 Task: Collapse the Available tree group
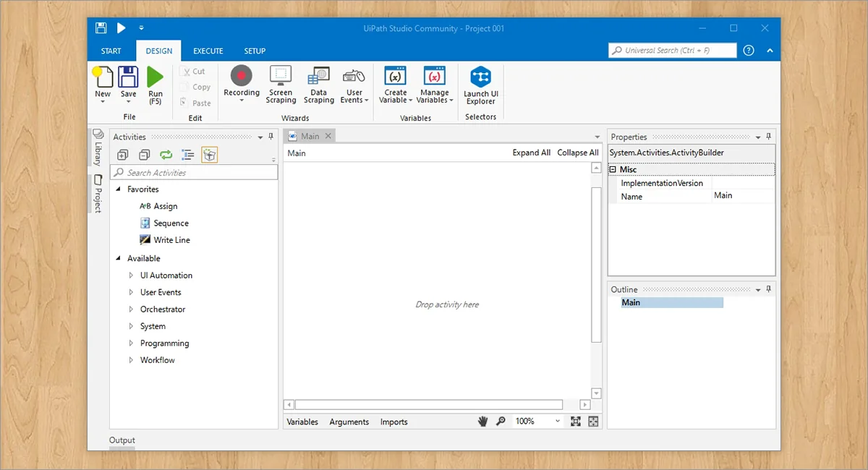[x=119, y=259]
